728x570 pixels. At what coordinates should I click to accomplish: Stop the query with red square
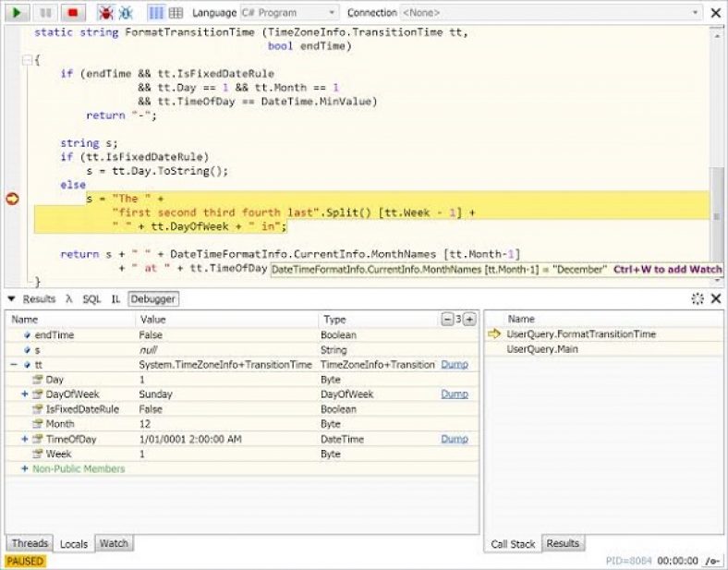[x=72, y=13]
